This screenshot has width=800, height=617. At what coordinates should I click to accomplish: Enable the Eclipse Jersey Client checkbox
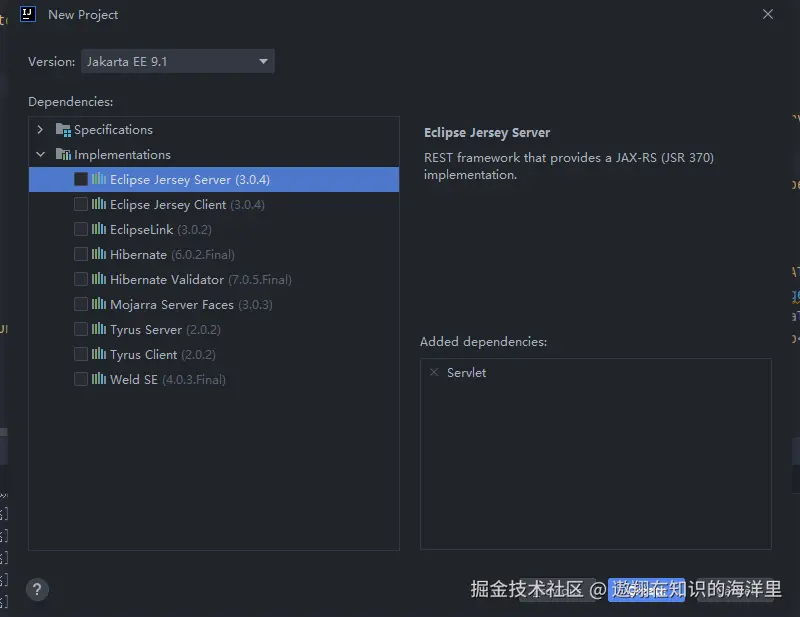81,204
